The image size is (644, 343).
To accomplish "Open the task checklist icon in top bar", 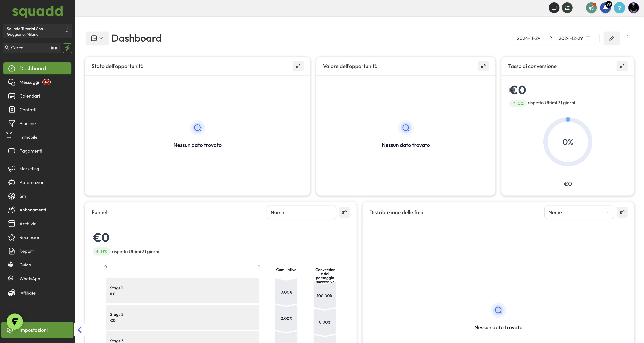I will click(x=567, y=8).
